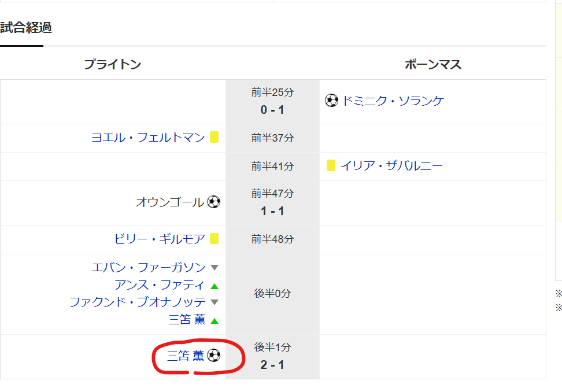This screenshot has height=392, width=562.
Task: Click green up arrow beside アンス・ファティ
Action: click(x=215, y=286)
